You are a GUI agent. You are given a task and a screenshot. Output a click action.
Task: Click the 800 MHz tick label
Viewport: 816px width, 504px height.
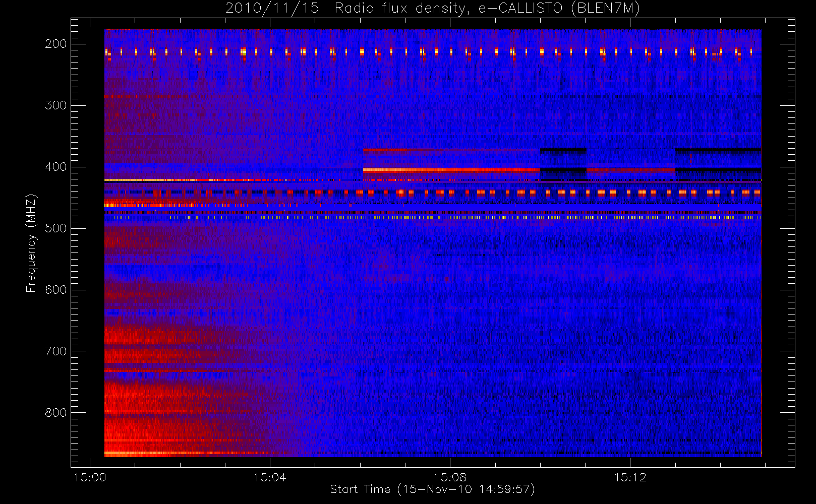coord(56,413)
